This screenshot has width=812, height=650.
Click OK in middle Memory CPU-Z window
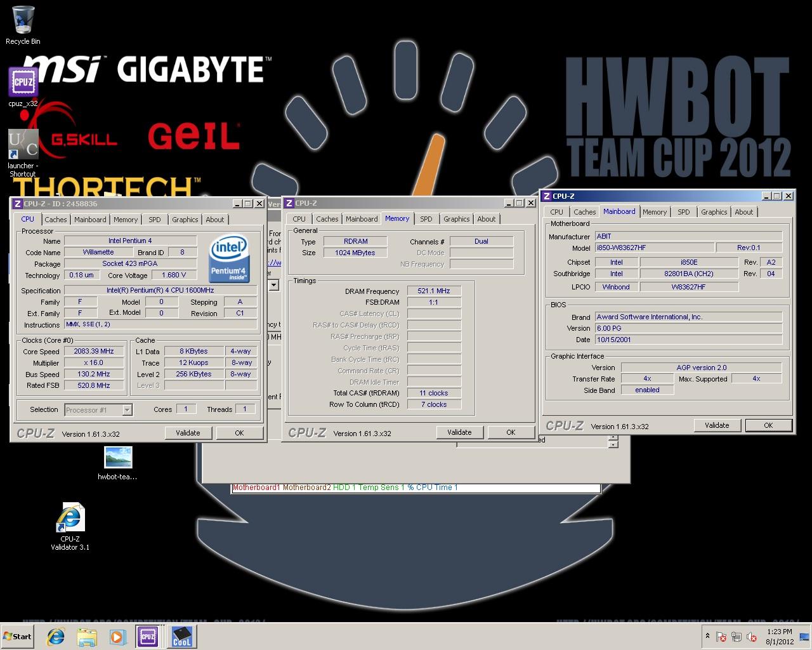[511, 432]
